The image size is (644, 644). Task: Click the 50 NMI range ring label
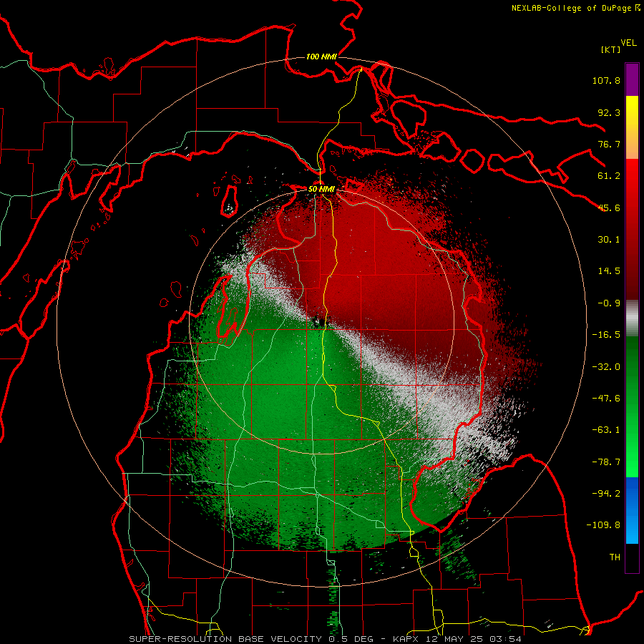[x=321, y=190]
